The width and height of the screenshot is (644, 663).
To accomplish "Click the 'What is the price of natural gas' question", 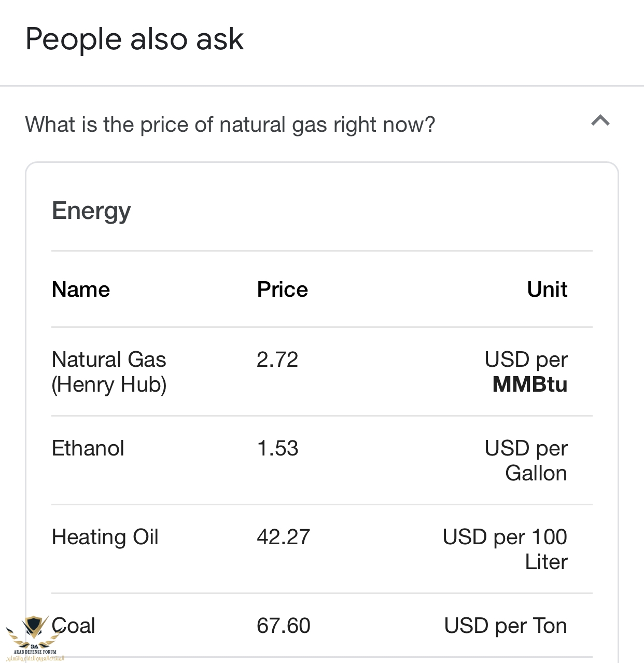I will click(x=230, y=125).
